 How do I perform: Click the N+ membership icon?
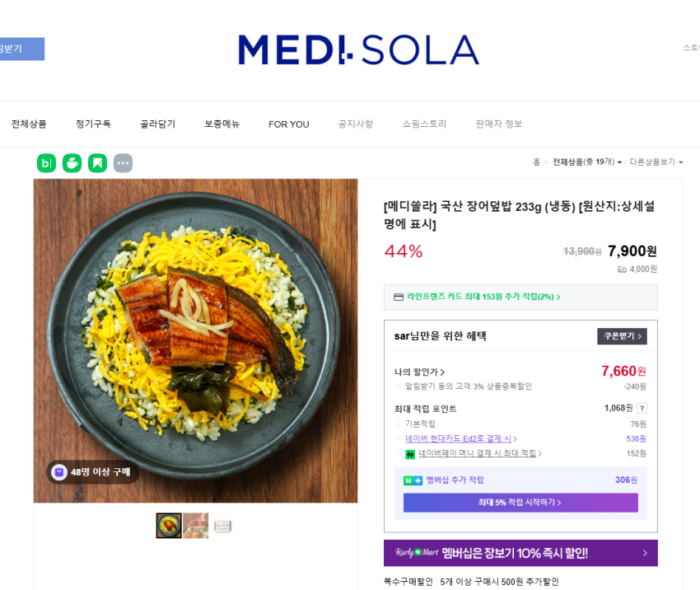pos(413,480)
